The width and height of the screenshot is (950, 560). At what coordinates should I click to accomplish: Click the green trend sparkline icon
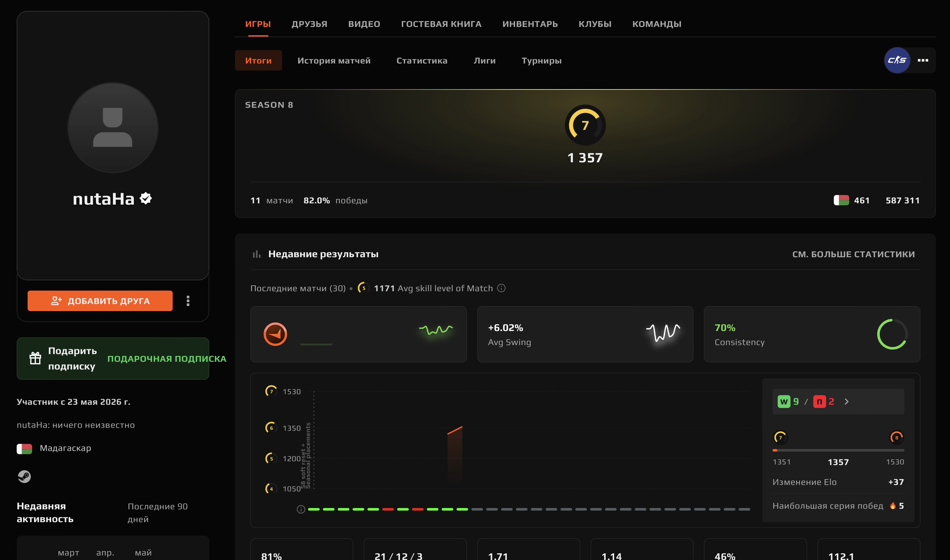(x=436, y=330)
